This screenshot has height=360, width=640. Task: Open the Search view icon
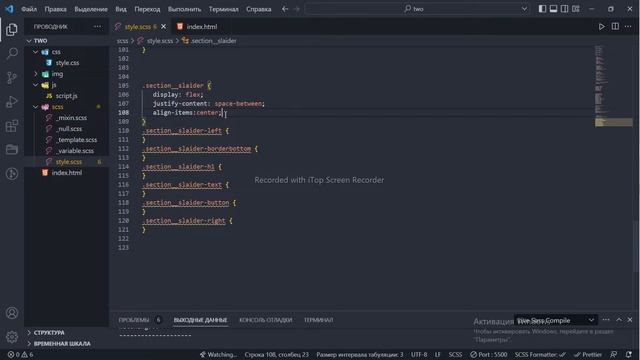point(12,53)
